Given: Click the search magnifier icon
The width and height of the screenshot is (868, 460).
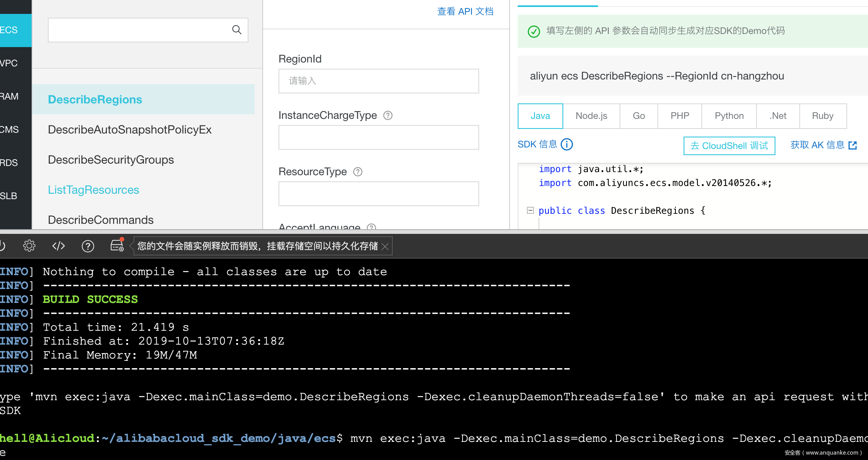Looking at the screenshot, I should tap(236, 30).
